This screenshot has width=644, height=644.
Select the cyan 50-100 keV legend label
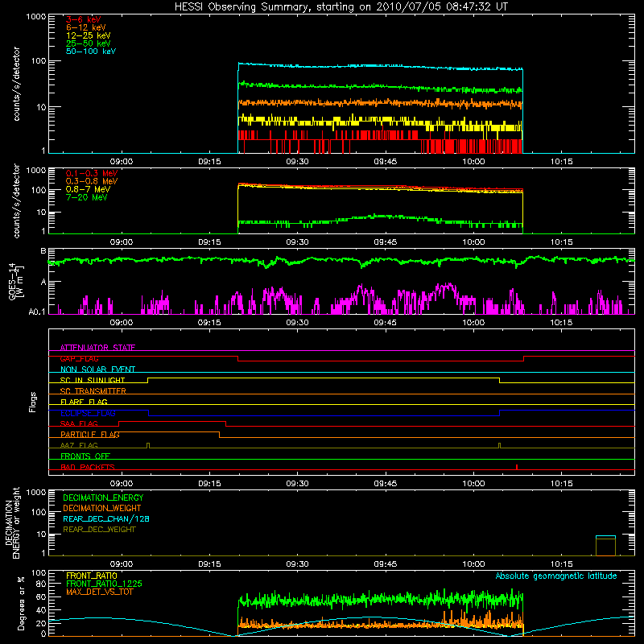(91, 52)
